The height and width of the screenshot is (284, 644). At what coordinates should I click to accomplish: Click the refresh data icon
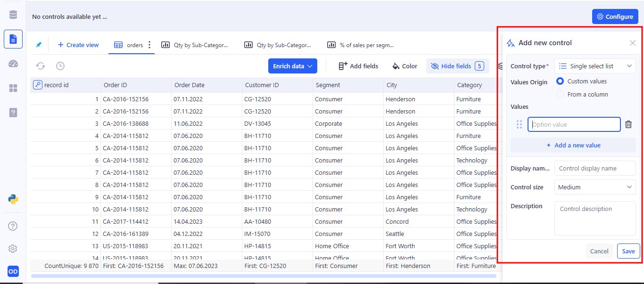(x=41, y=66)
